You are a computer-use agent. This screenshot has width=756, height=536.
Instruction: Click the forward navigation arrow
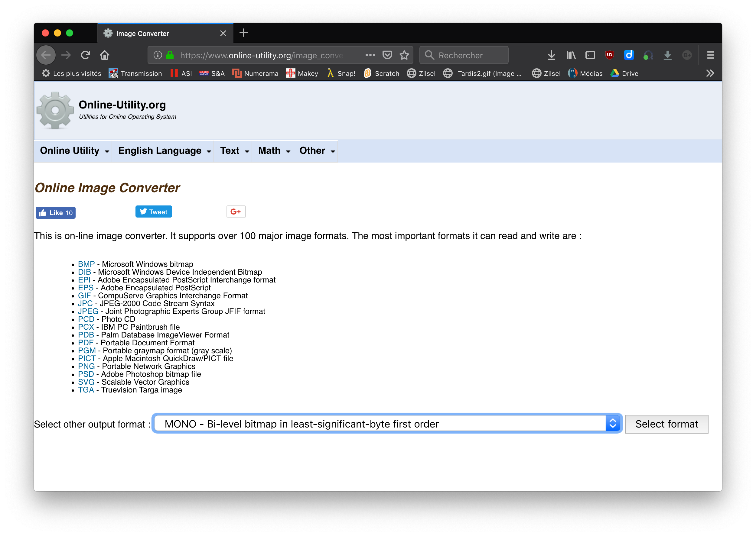click(x=66, y=55)
